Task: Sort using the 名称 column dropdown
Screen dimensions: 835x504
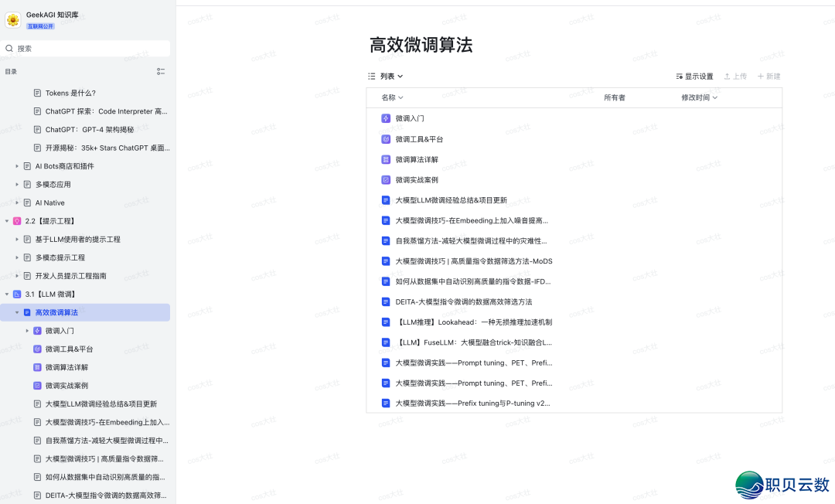Action: point(392,97)
